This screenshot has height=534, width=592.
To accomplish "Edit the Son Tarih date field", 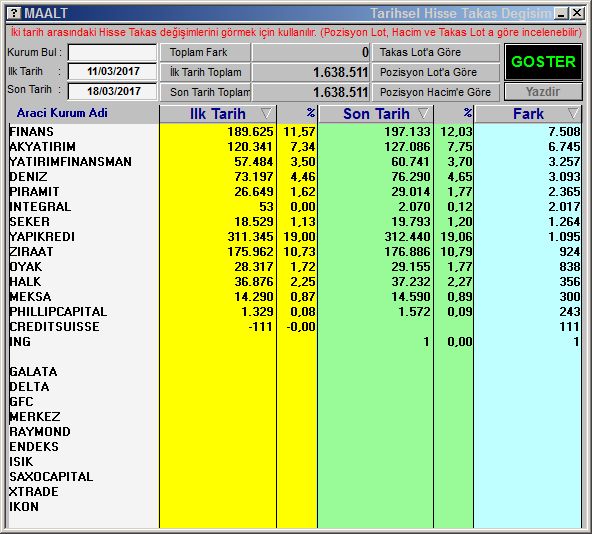I will coord(113,91).
